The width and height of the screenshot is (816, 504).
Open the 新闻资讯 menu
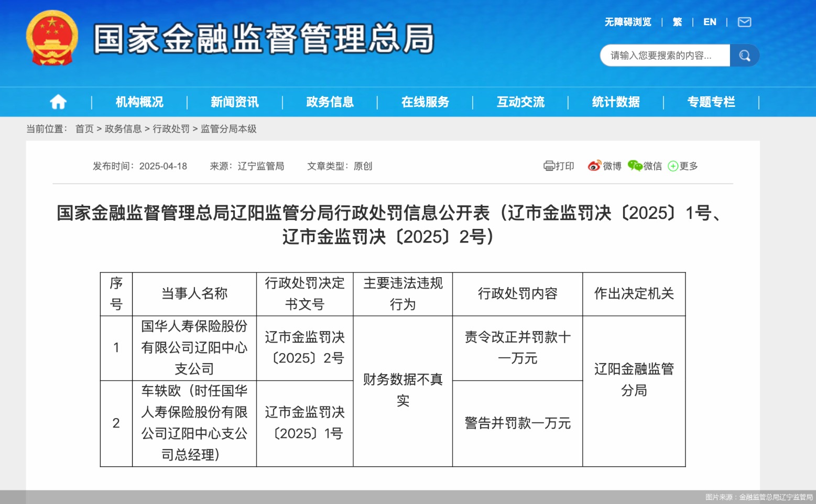235,102
